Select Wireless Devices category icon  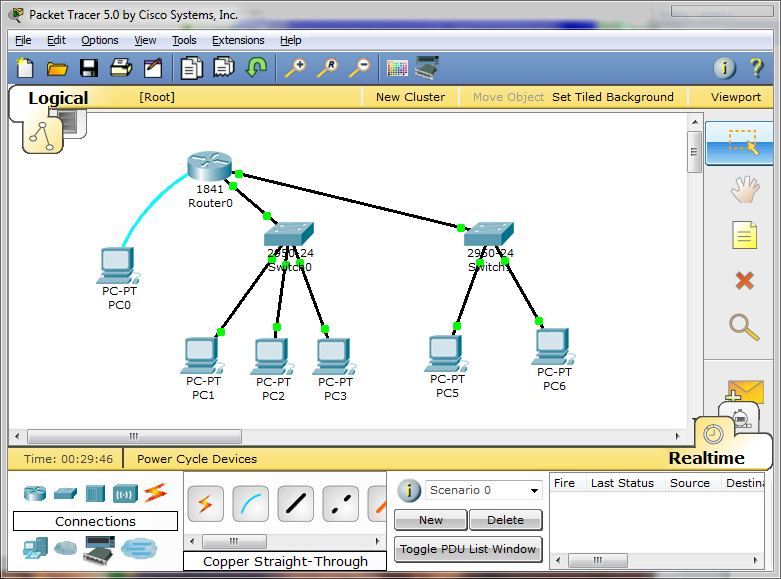coord(125,494)
